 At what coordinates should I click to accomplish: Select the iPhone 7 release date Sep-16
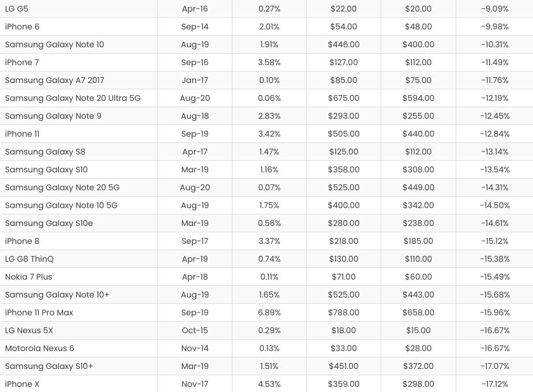pos(195,62)
